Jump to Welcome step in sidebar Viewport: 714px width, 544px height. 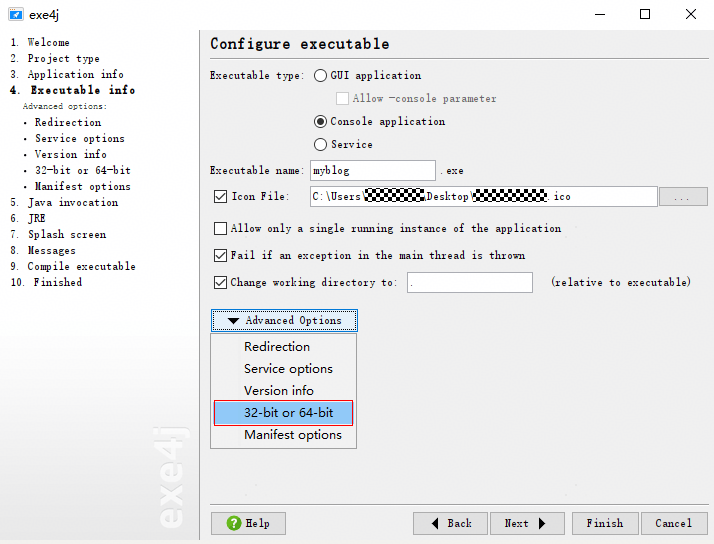[40, 42]
